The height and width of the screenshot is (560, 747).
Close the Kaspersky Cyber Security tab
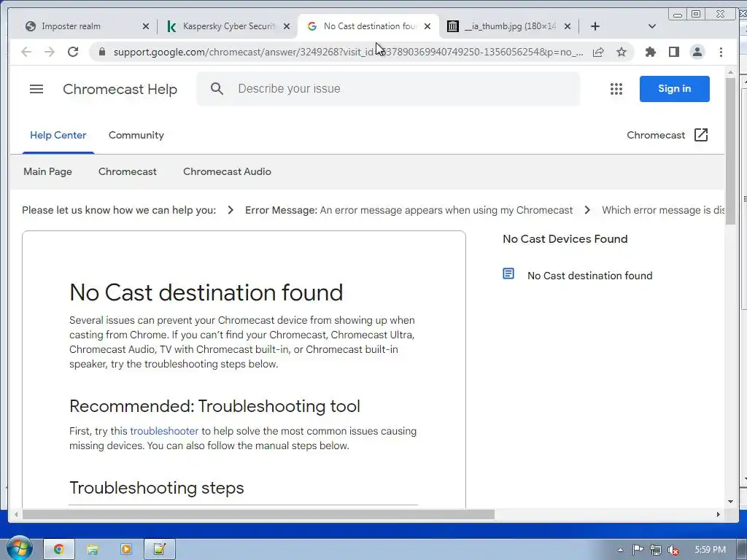coord(287,26)
